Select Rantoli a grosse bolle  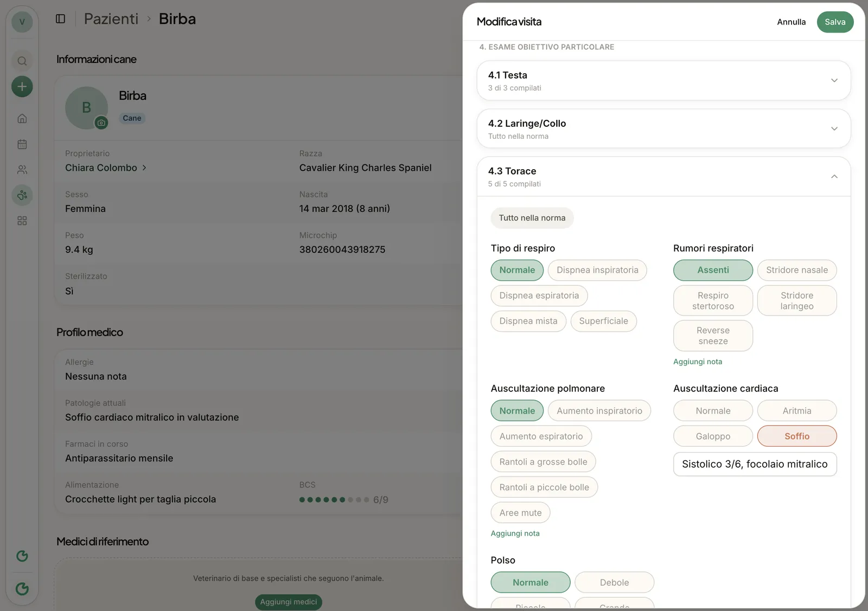pyautogui.click(x=543, y=462)
